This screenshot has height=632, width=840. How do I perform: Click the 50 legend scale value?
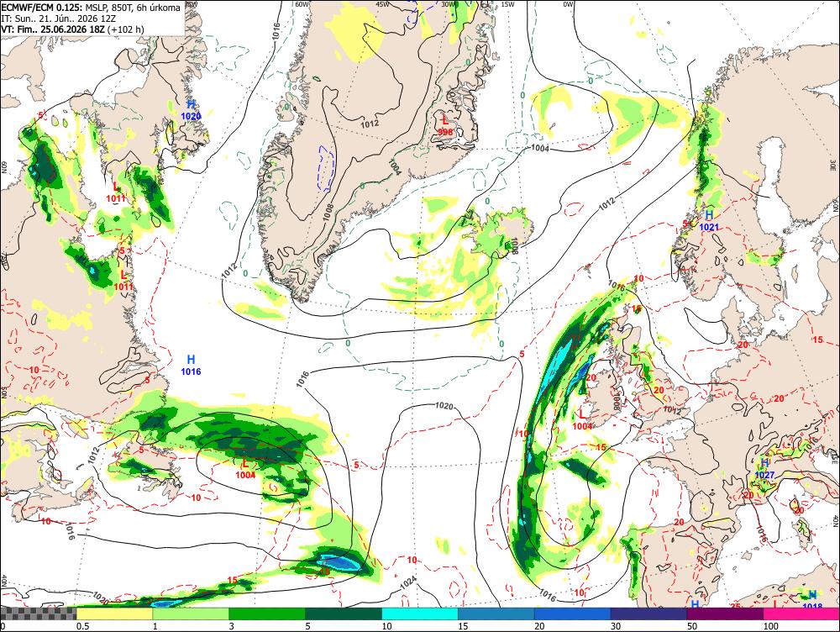click(692, 626)
